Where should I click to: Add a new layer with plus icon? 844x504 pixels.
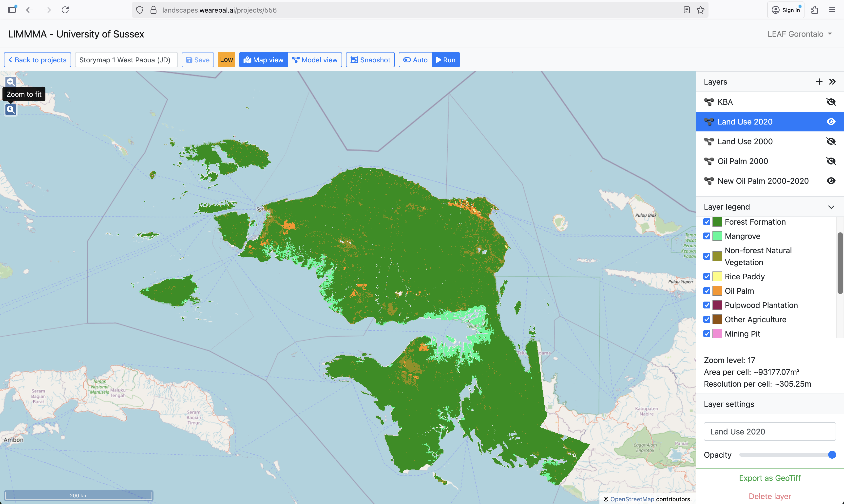819,82
